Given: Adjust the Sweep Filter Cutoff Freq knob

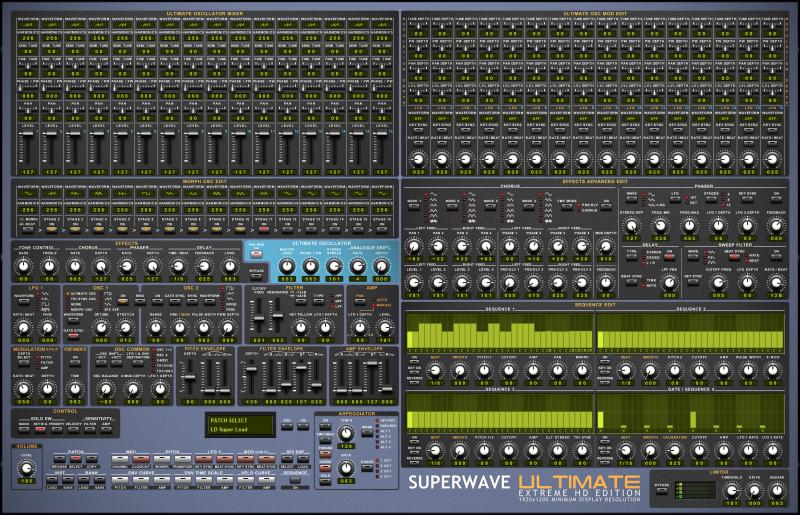Looking at the screenshot, I should tap(718, 282).
